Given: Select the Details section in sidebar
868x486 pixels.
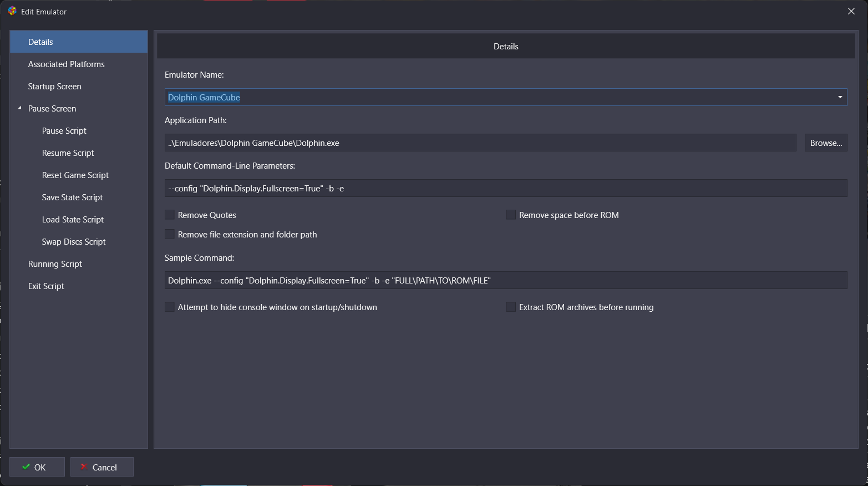Looking at the screenshot, I should click(79, 42).
